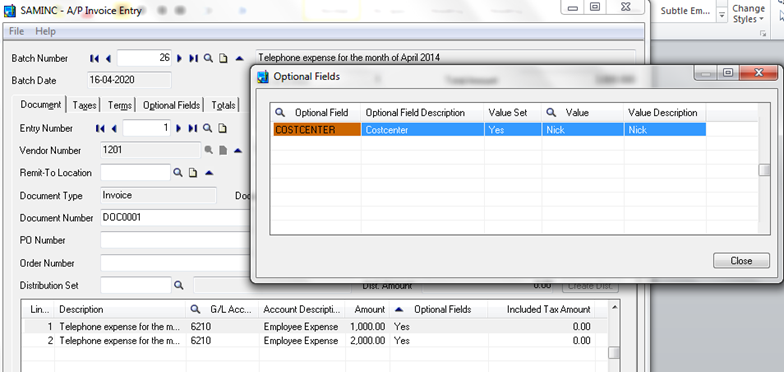Screen dimensions: 784x372
Task: Click Optional Fields dialog vertical scrollbar thumb
Action: coord(764,170)
